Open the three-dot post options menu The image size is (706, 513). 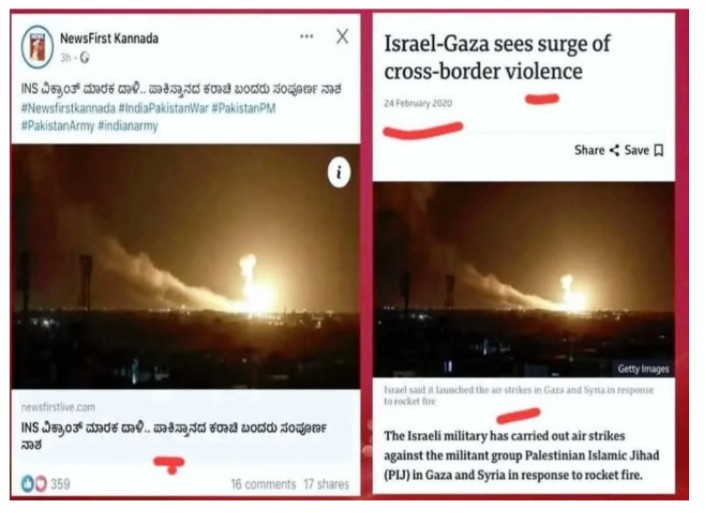307,36
